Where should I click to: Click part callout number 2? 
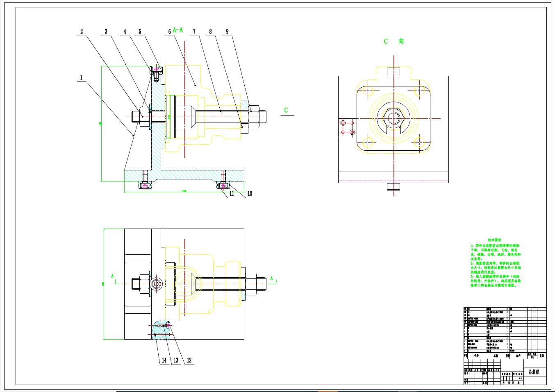coord(82,32)
